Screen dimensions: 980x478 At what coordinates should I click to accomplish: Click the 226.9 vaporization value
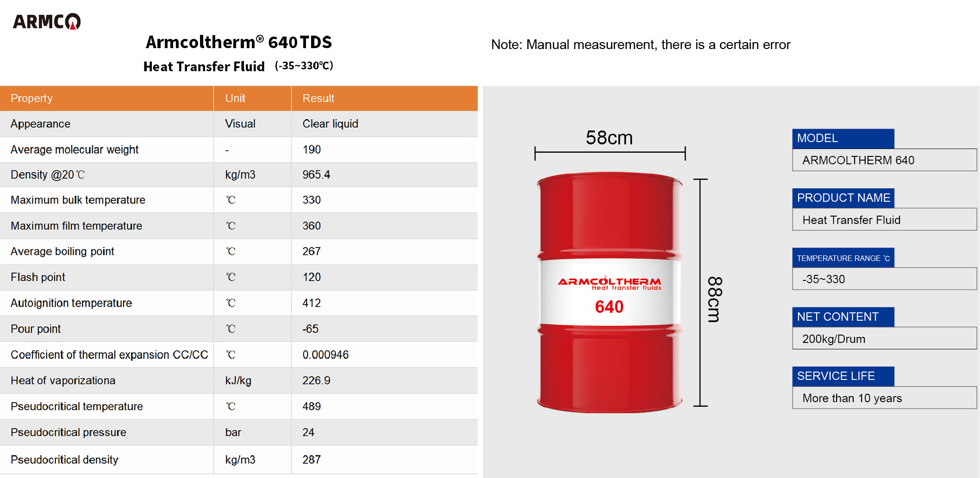pyautogui.click(x=316, y=380)
